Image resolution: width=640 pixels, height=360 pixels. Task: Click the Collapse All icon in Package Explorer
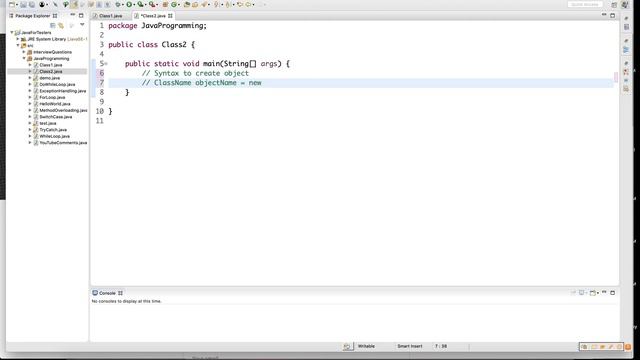point(53,25)
